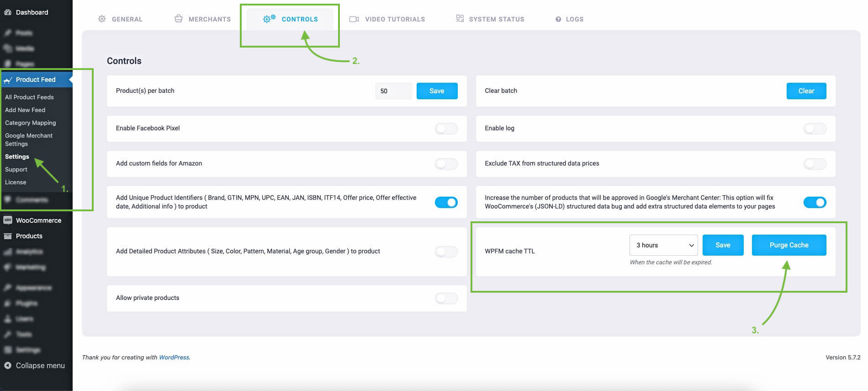Toggle Enable Facebook Pixel switch
Image resolution: width=868 pixels, height=391 pixels.
pyautogui.click(x=446, y=129)
